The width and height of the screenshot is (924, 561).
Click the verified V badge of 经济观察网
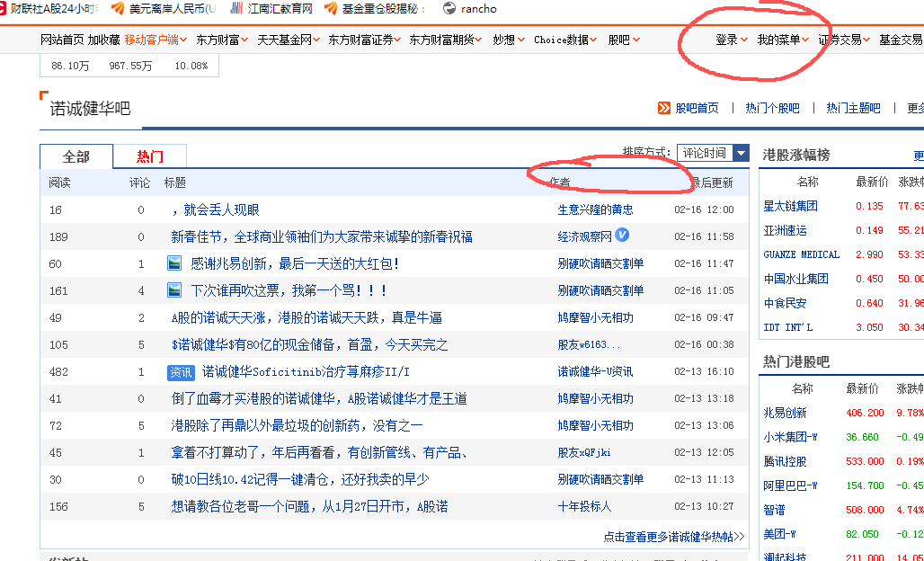(x=622, y=236)
